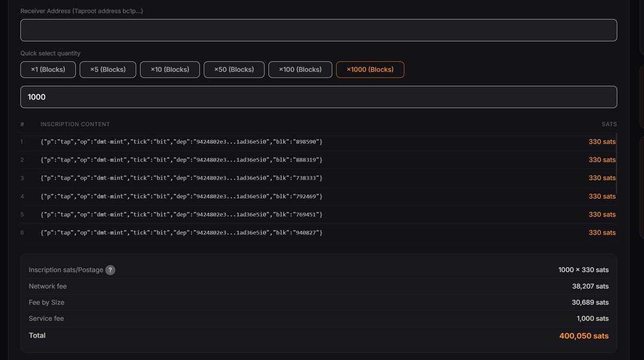Click the 1000 × 330 sats postage value

pos(583,270)
